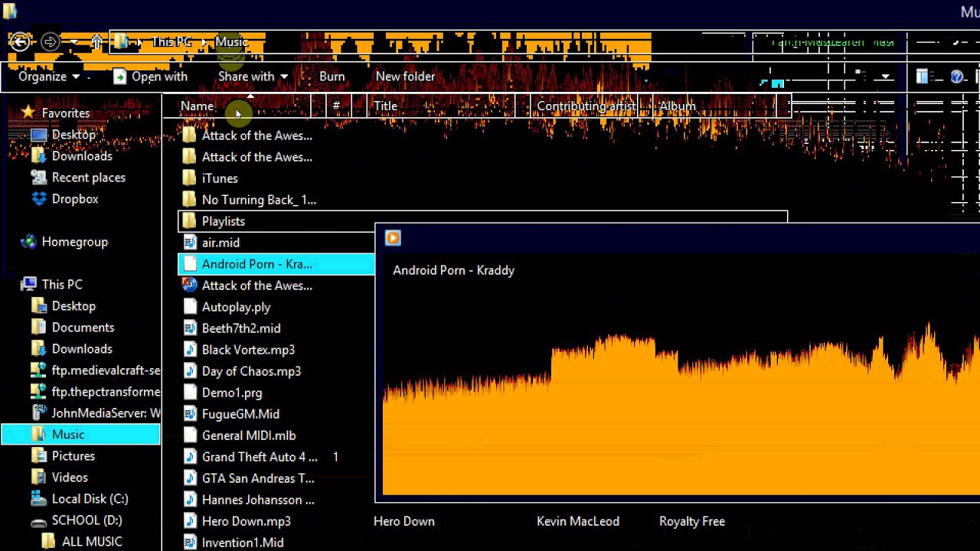Select Day of Chaos.mp3
The width and height of the screenshot is (980, 551).
pos(251,371)
